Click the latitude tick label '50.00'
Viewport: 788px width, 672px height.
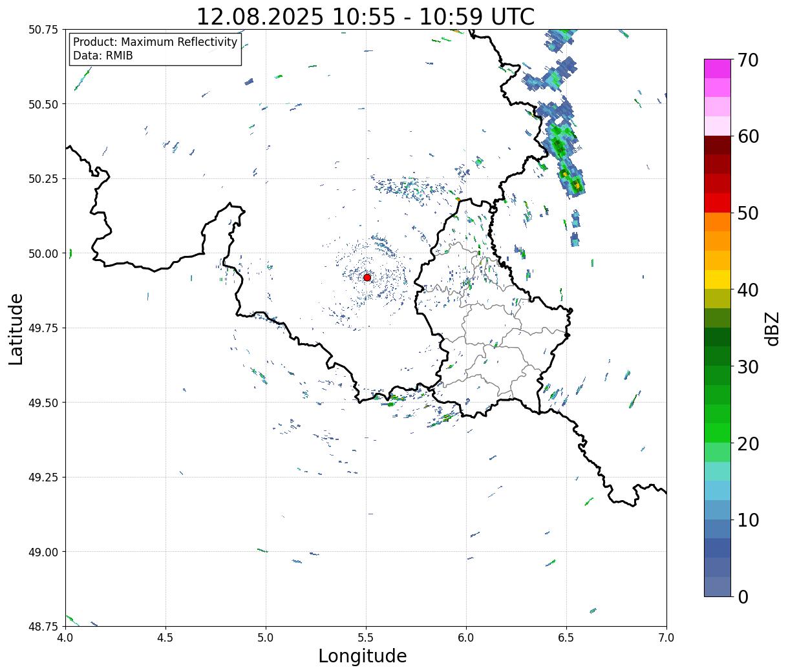tap(43, 253)
